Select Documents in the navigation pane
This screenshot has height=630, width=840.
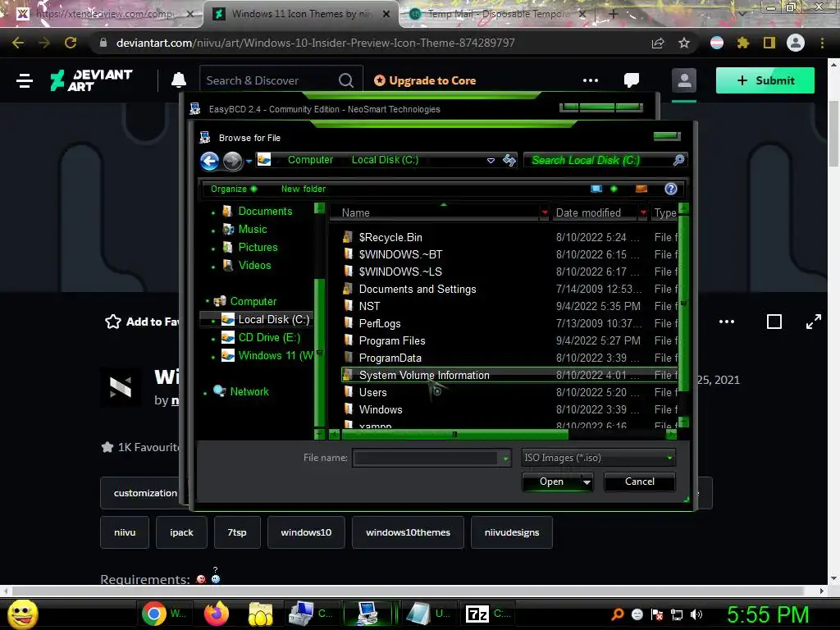click(257, 211)
